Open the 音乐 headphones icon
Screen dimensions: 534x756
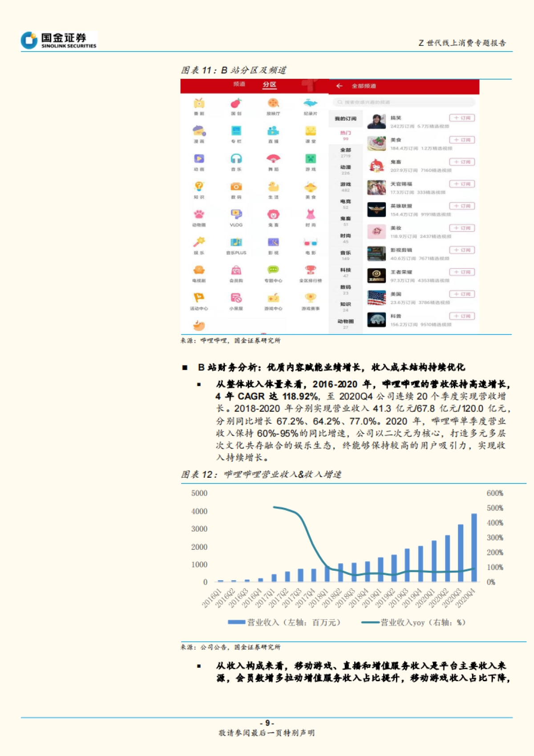point(236,159)
